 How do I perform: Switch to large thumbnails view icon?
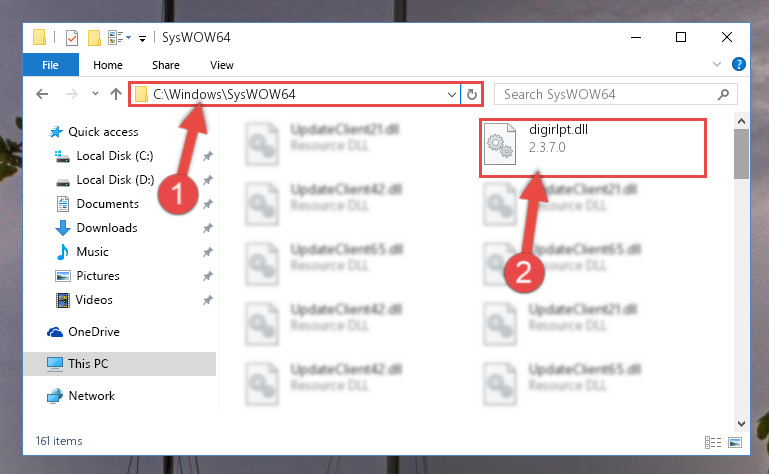coord(735,442)
